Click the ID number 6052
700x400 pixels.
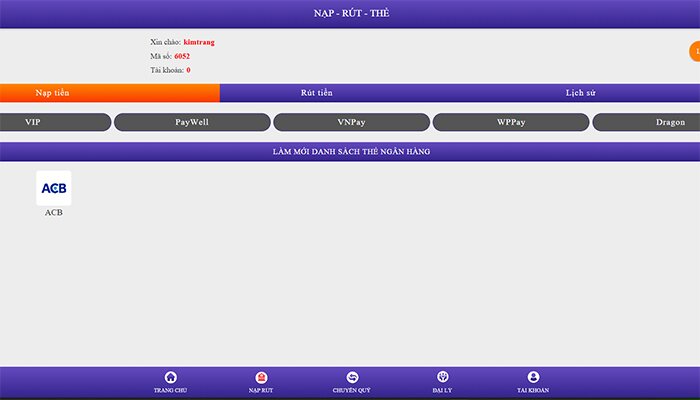(182, 56)
